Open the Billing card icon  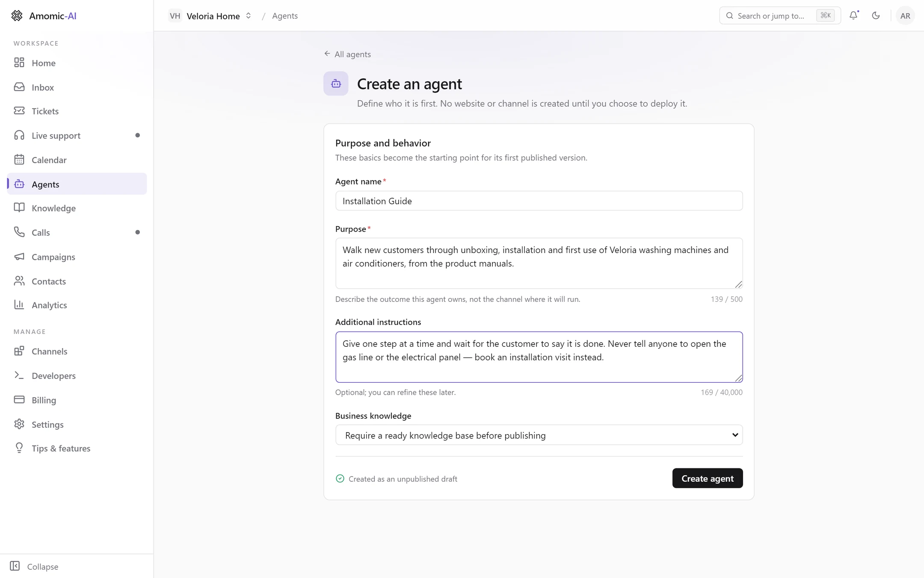[x=19, y=400]
